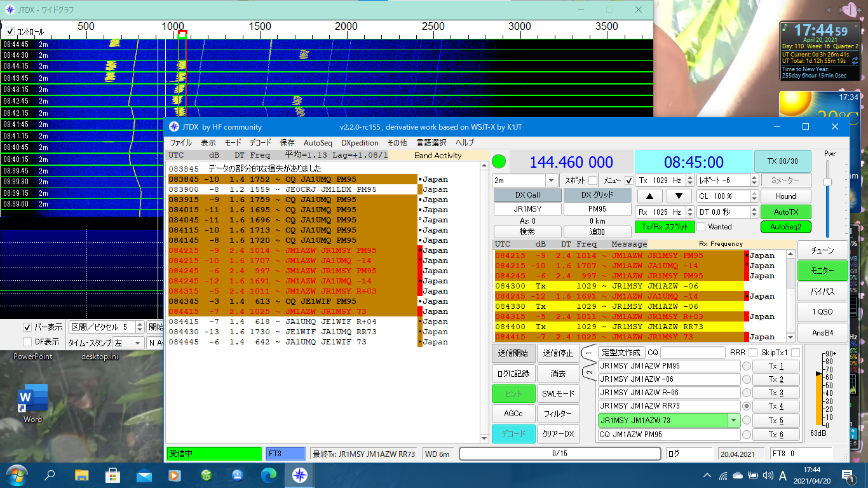The image size is (868, 488).
Task: Click JTDX icon in taskbar
Action: (x=299, y=475)
